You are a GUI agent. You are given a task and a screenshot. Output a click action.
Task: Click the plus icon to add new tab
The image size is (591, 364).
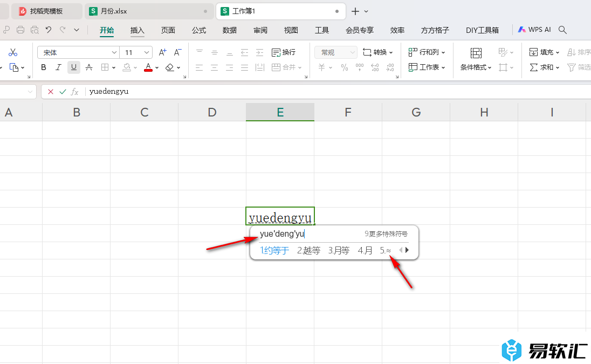point(355,11)
